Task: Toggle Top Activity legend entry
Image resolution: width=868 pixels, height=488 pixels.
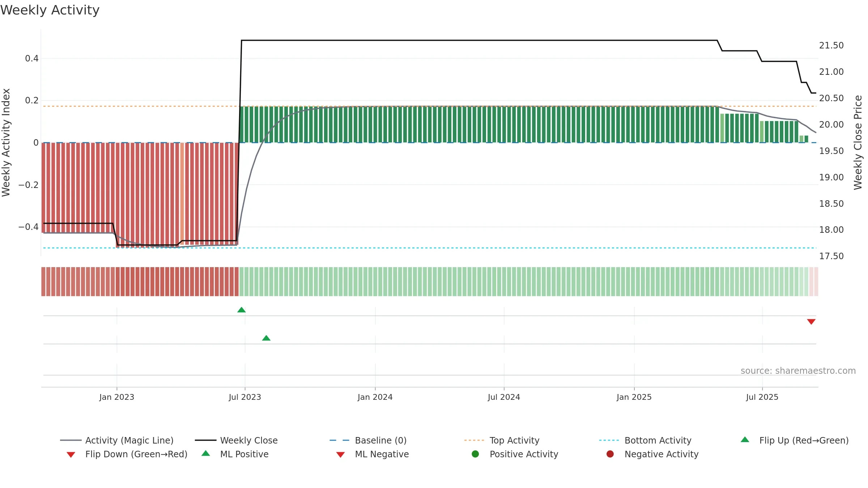Action: point(502,440)
